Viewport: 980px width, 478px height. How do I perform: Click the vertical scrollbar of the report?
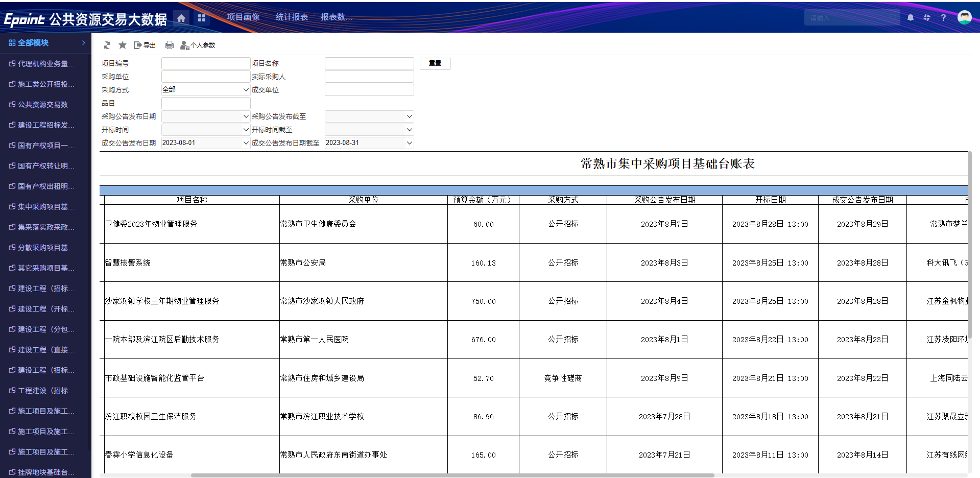tap(970, 245)
